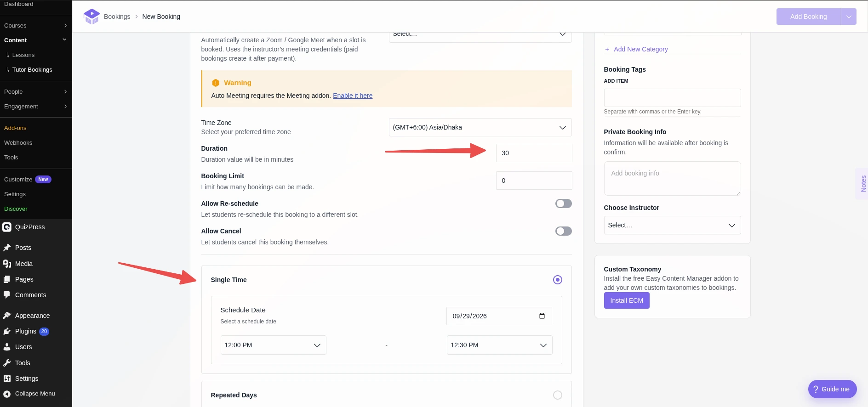The height and width of the screenshot is (407, 868).
Task: Click the orange Warning shield icon
Action: [x=216, y=83]
